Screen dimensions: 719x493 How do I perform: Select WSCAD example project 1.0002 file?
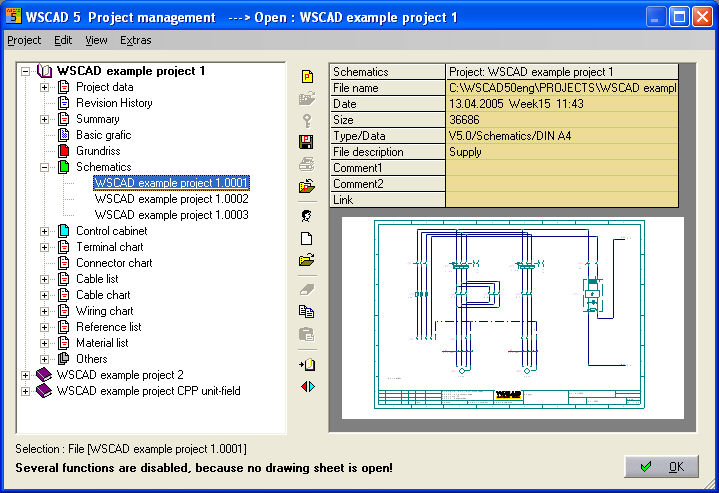pyautogui.click(x=171, y=199)
